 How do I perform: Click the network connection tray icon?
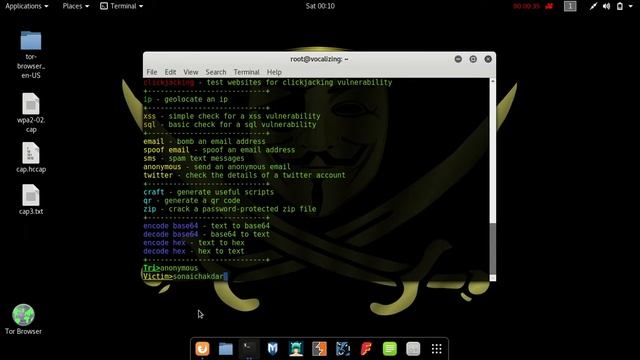(x=593, y=6)
